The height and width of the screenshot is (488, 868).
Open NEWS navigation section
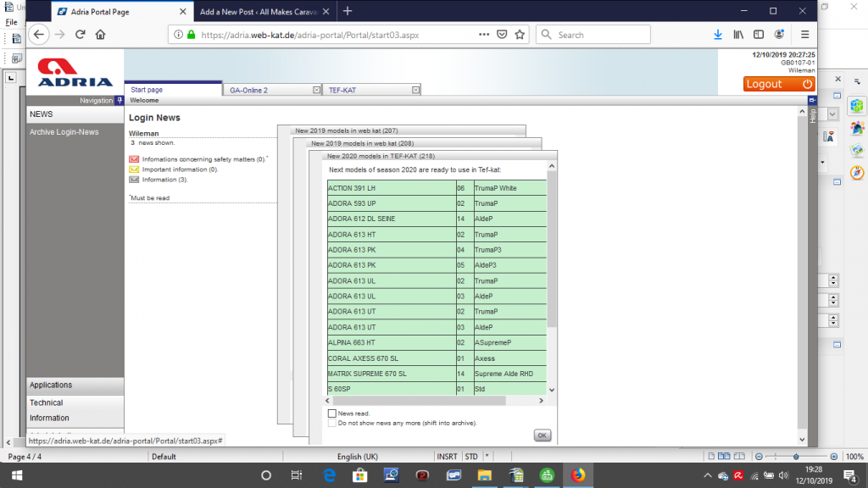pos(75,114)
